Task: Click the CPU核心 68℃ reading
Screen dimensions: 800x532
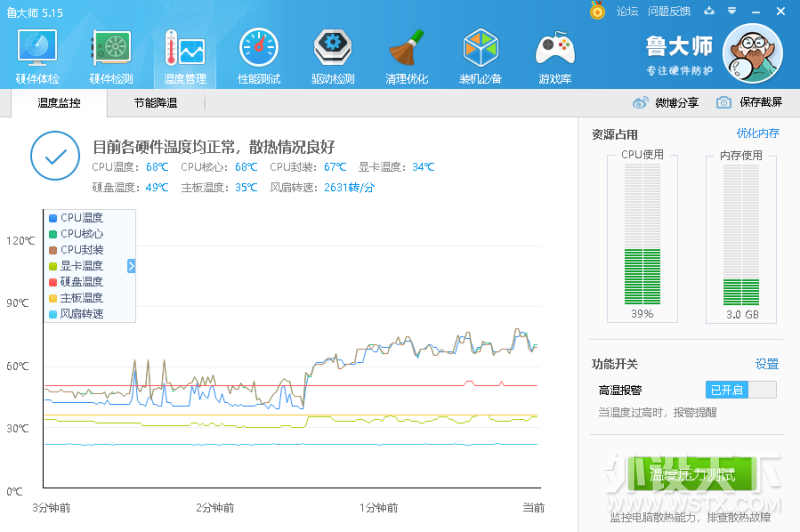Action: [x=219, y=167]
